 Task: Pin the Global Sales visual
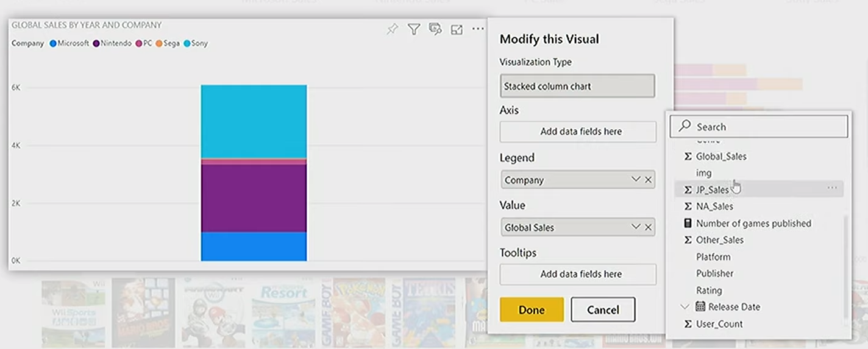click(392, 29)
